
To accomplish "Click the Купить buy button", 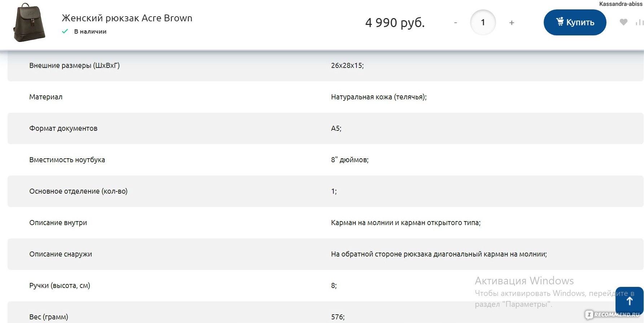I will 575,22.
